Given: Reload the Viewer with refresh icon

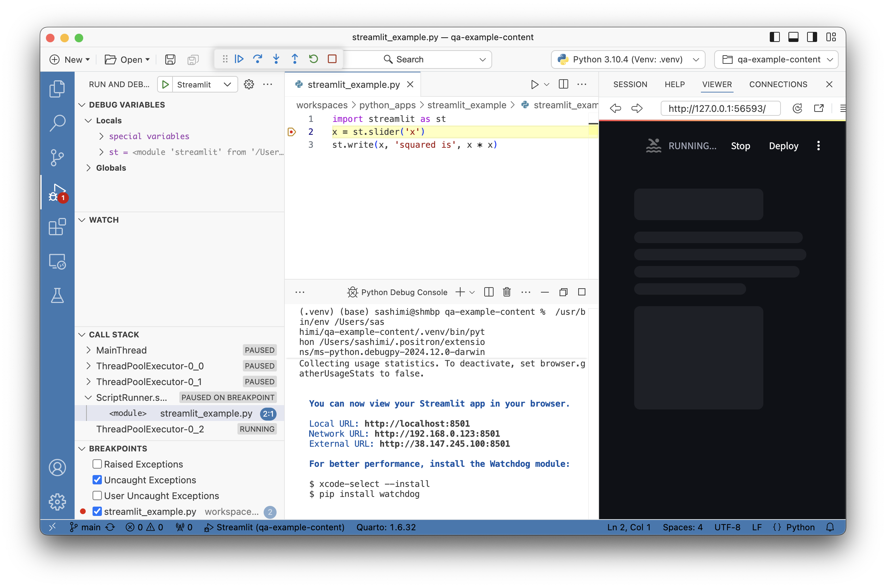Looking at the screenshot, I should tap(797, 108).
